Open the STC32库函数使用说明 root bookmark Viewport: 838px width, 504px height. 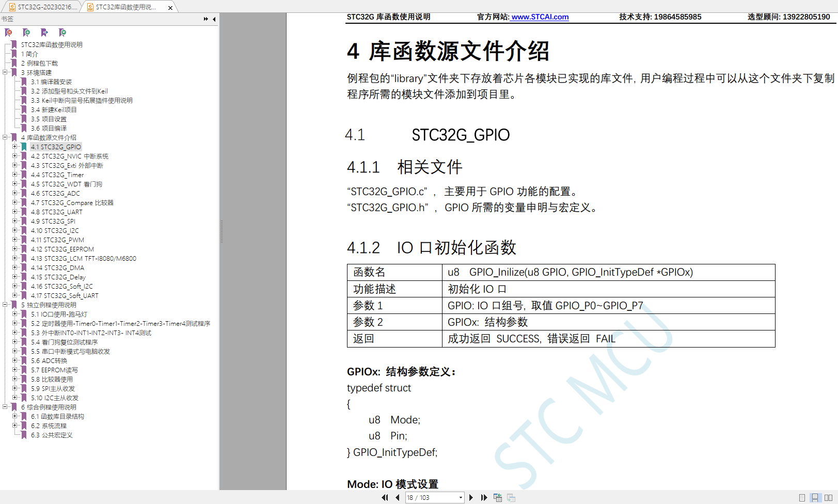[52, 45]
